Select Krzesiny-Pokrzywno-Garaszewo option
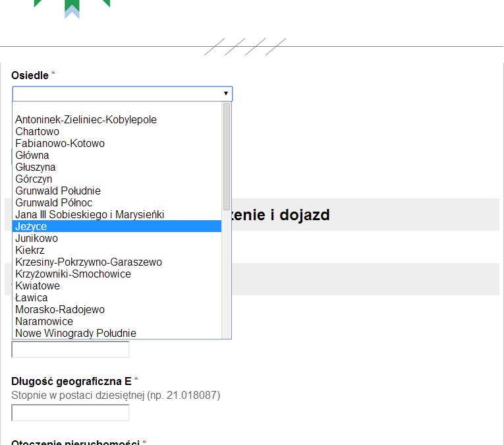 (88, 262)
